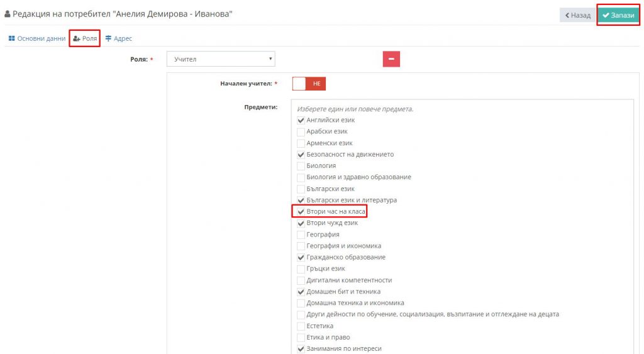Uncheck Домашен бит и техника
Viewport: 644px width, 354px height.
[x=301, y=292]
